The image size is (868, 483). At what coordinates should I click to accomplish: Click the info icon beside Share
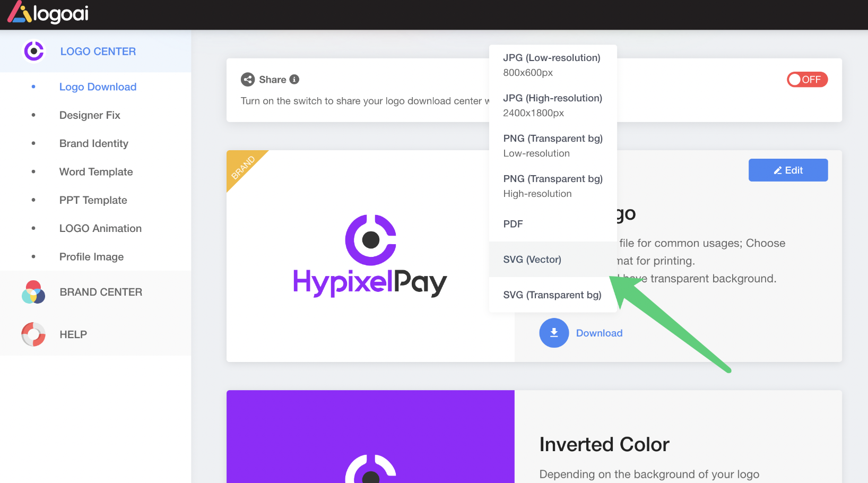294,80
